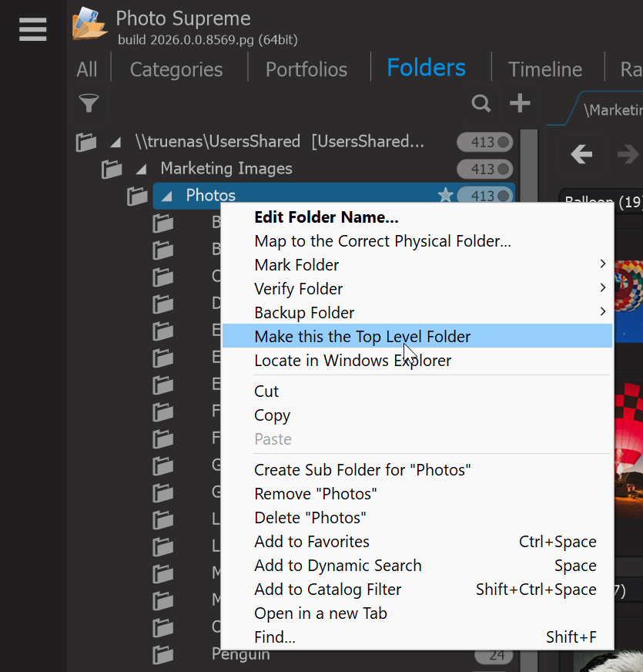Choose Edit Folder Name... menu entry
This screenshot has width=643, height=672.
[417, 217]
